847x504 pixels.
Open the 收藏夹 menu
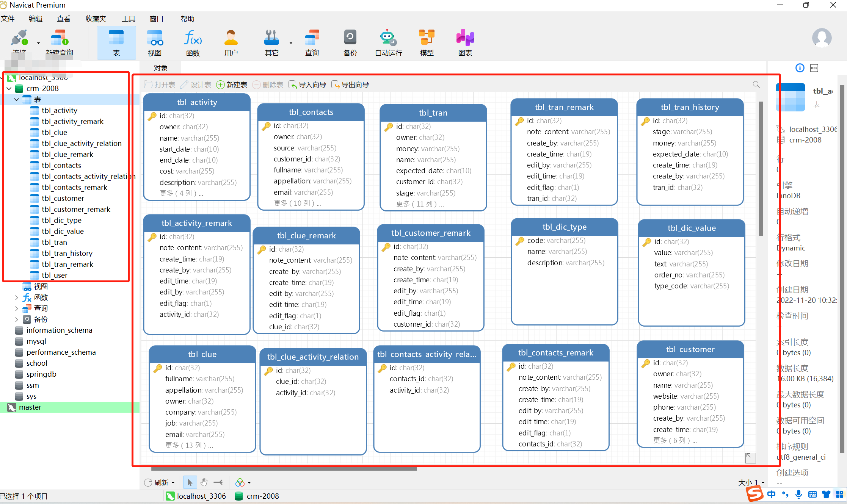pos(96,19)
